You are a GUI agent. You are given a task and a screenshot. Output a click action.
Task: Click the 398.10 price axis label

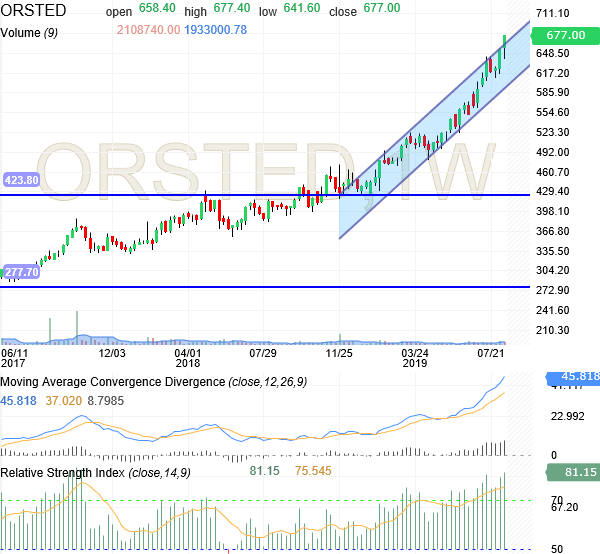tap(553, 211)
